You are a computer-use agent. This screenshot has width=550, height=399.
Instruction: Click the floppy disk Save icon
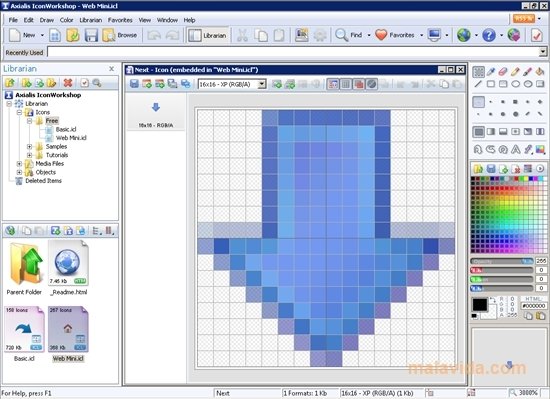(91, 35)
